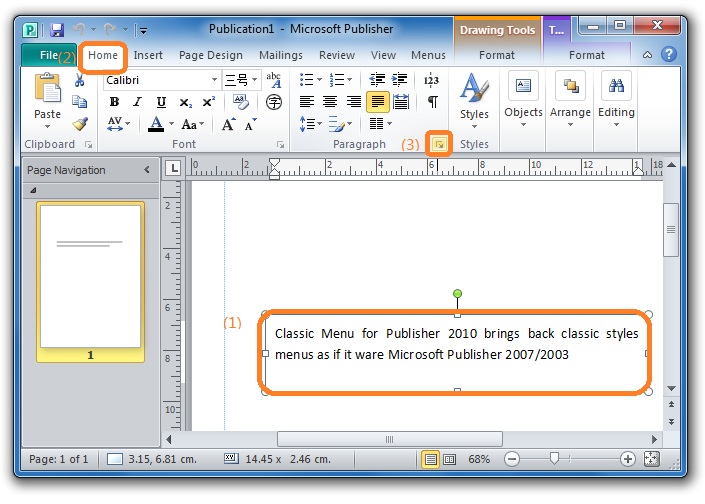Open the Styles gallery button
The image size is (705, 504).
pos(474,100)
